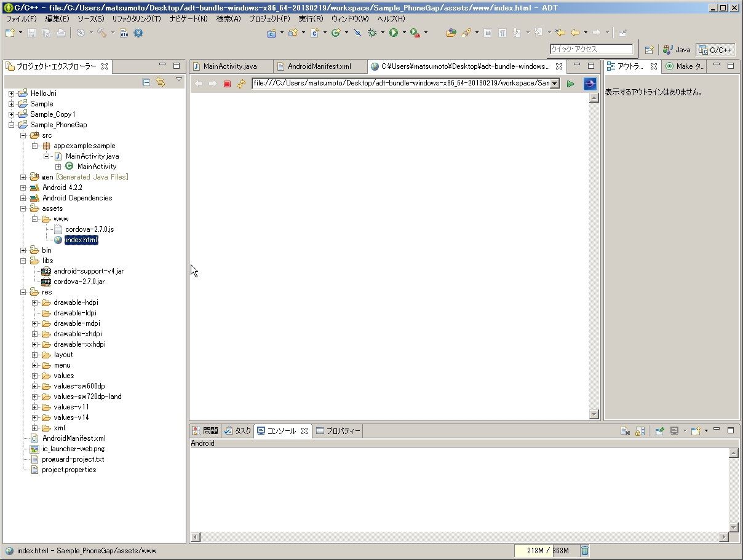Click the Pin Console icon
Screen dimensions: 743x560
pyautogui.click(x=659, y=431)
